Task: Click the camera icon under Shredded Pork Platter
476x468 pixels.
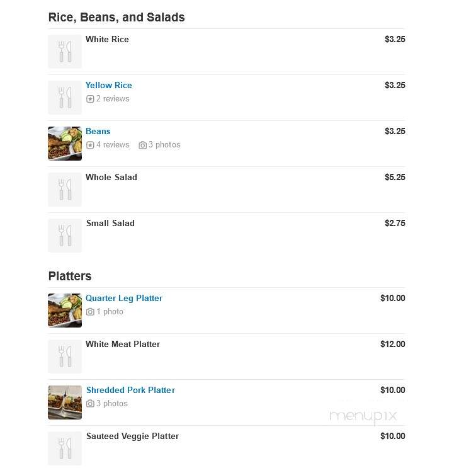Action: pos(90,404)
